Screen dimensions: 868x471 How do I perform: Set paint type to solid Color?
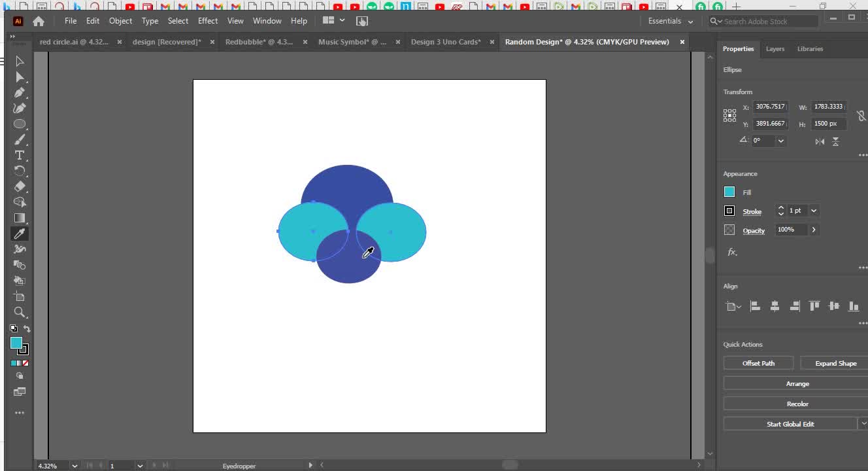click(14, 363)
